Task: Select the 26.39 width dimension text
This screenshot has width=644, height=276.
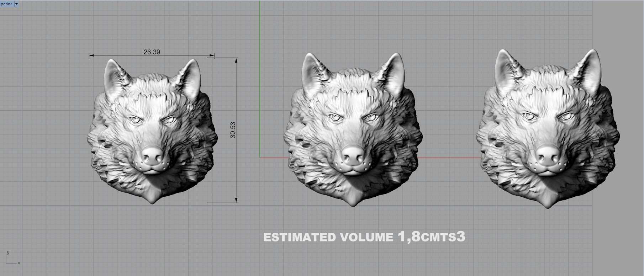Action: (x=152, y=52)
